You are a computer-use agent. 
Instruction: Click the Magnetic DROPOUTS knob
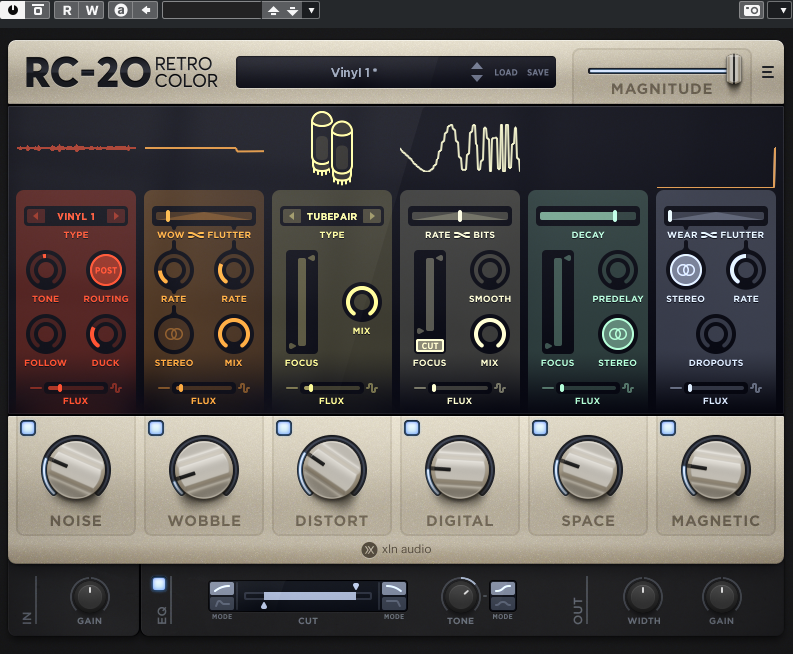pos(716,334)
